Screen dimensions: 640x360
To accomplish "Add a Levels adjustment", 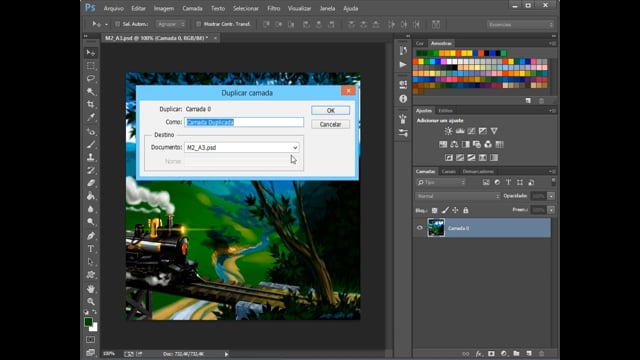I will pyautogui.click(x=460, y=131).
